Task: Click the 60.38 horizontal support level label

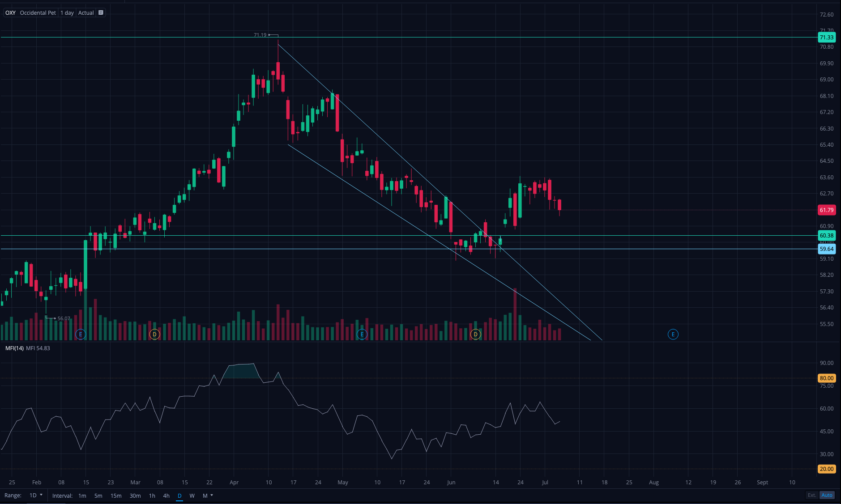Action: point(826,236)
